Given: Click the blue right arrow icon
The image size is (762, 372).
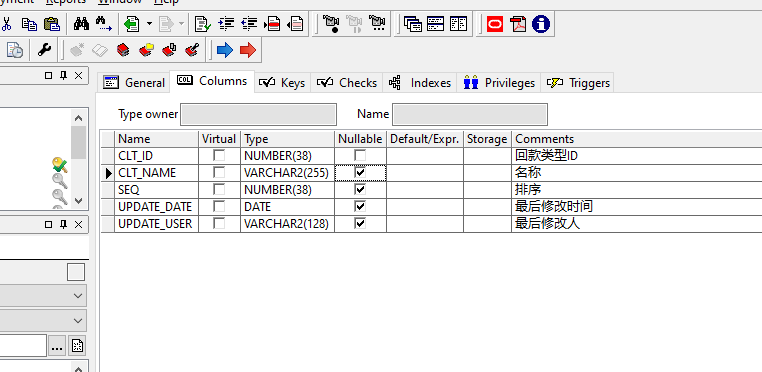Looking at the screenshot, I should coord(225,50).
